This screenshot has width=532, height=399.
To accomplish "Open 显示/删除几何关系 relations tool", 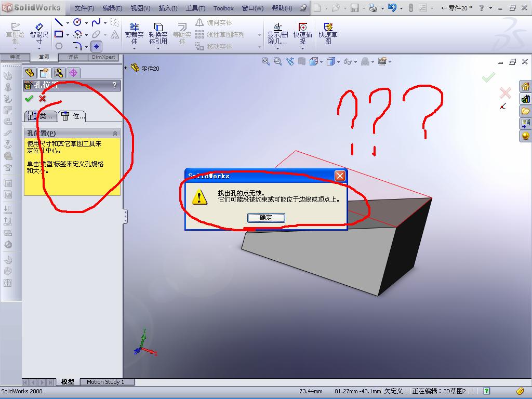I will pyautogui.click(x=277, y=34).
